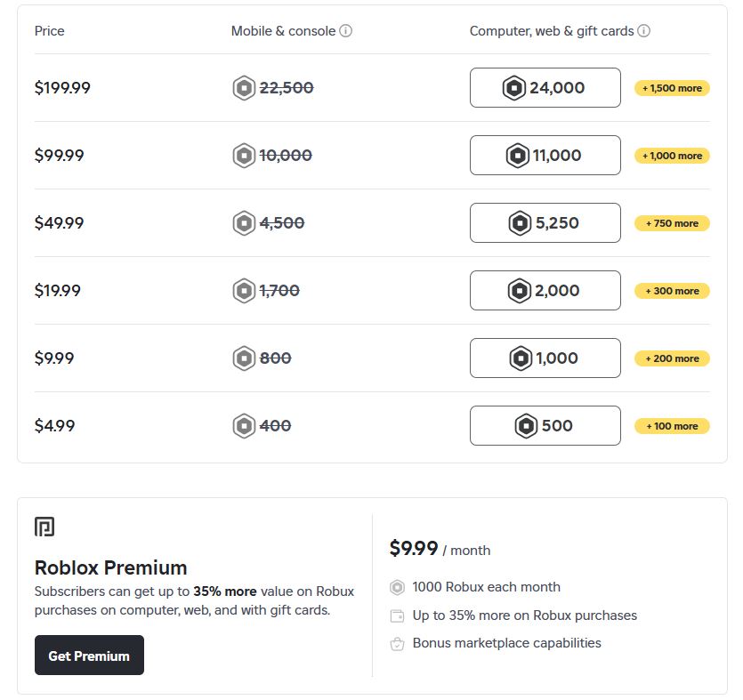Image resolution: width=743 pixels, height=700 pixels.
Task: Click the Roblox Premium logo icon
Action: [46, 526]
